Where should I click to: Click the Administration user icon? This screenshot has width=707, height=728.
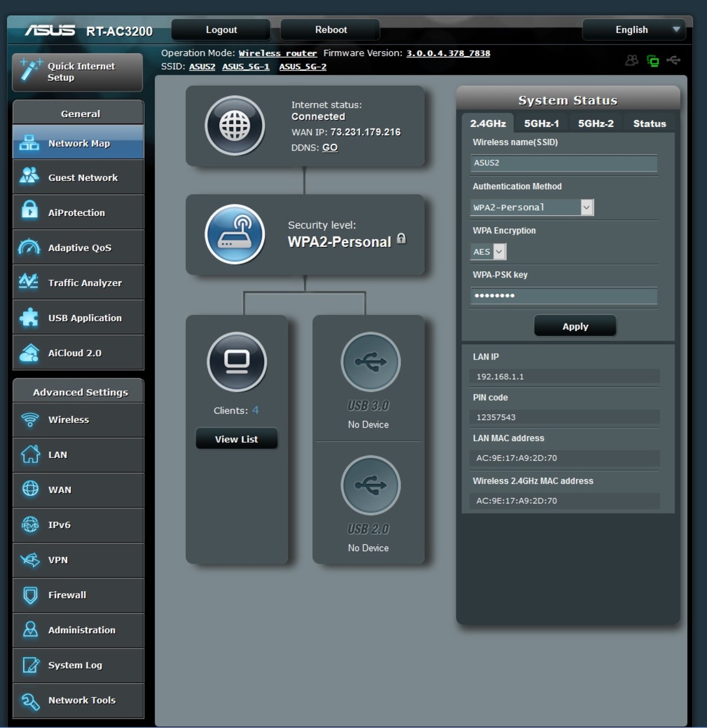click(x=30, y=629)
